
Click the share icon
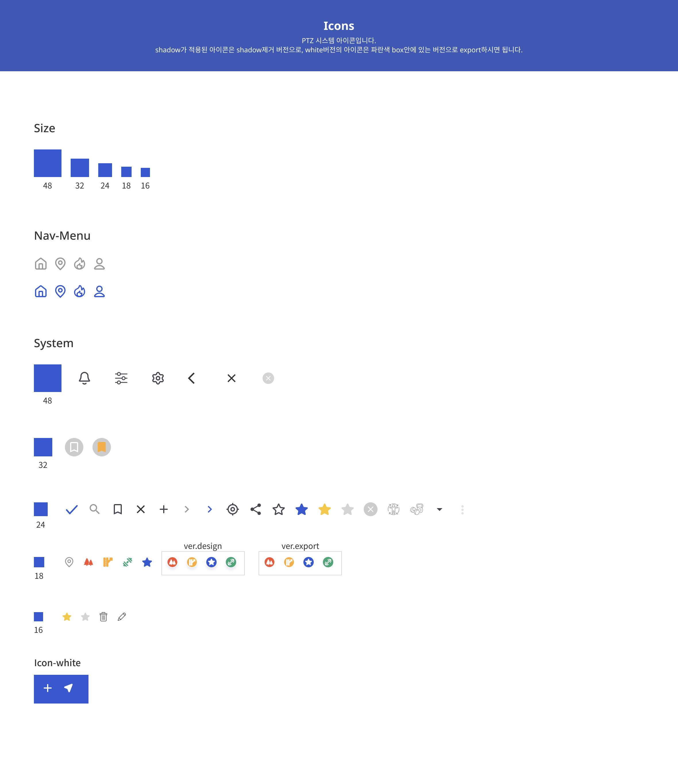256,509
